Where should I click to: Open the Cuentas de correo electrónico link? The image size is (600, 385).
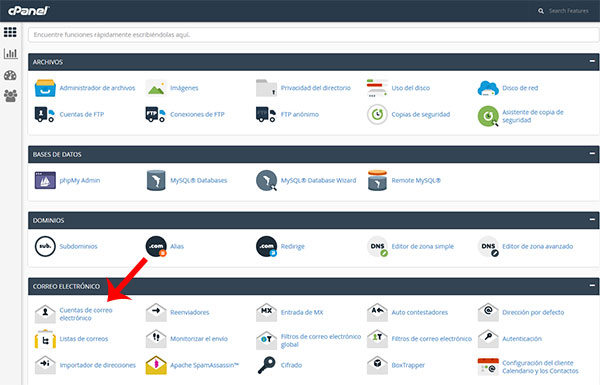tap(86, 314)
